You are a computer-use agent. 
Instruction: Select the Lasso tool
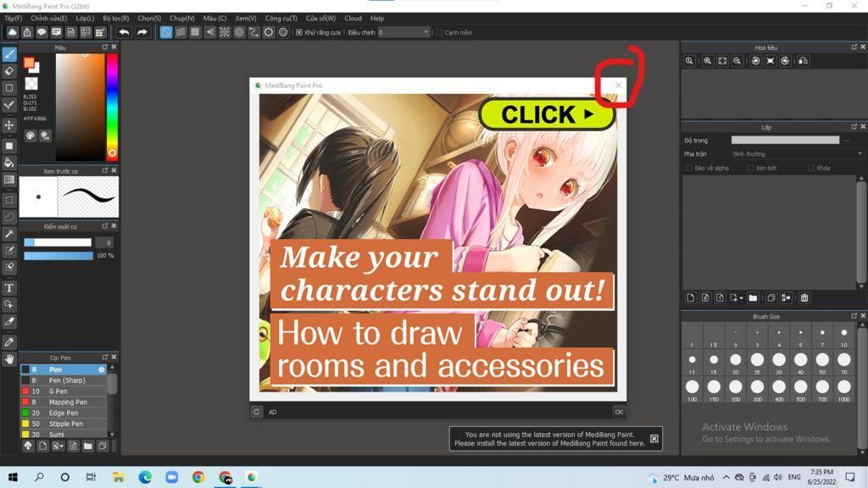click(9, 217)
